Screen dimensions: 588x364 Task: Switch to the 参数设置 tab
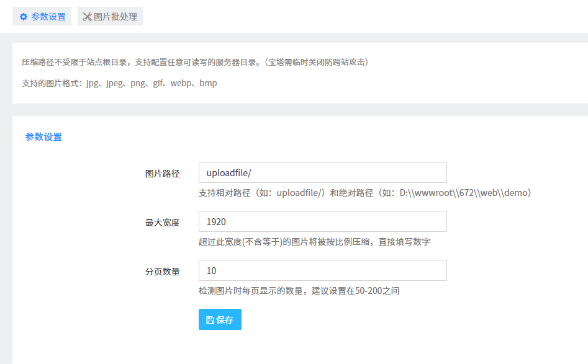click(x=42, y=17)
